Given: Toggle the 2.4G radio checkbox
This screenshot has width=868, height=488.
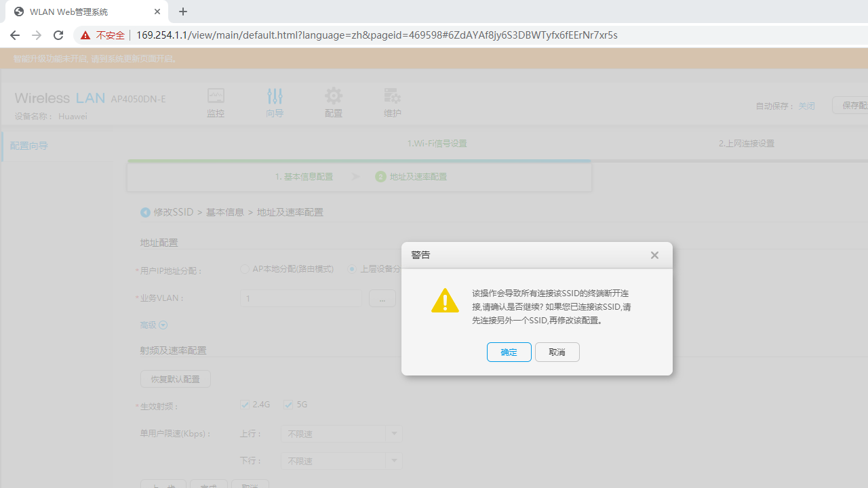Looking at the screenshot, I should (245, 405).
